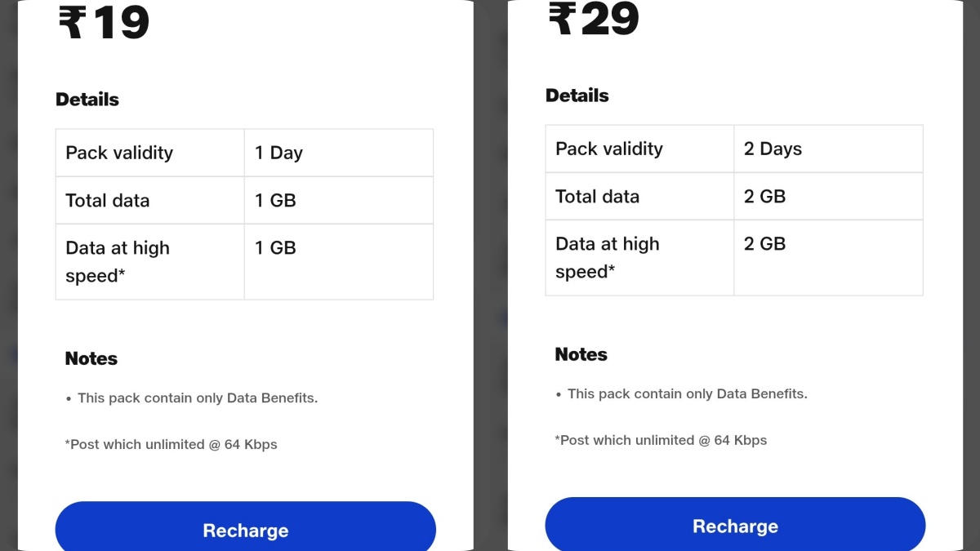Click the dimmed background between the two cards
The width and height of the screenshot is (980, 551).
point(490,278)
